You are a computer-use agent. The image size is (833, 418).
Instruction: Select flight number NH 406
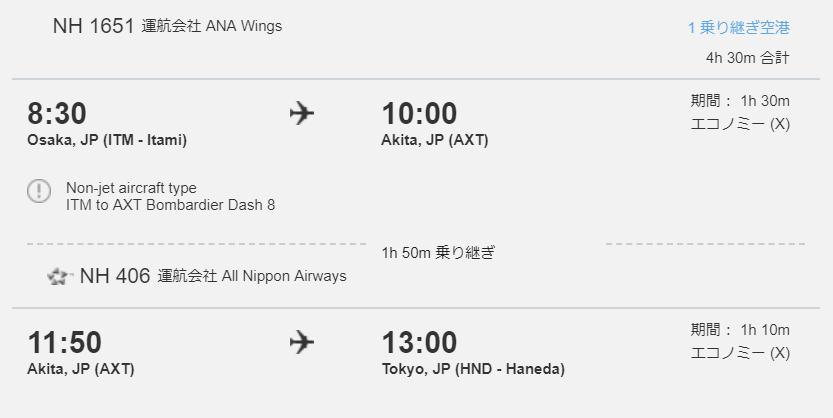(x=115, y=276)
